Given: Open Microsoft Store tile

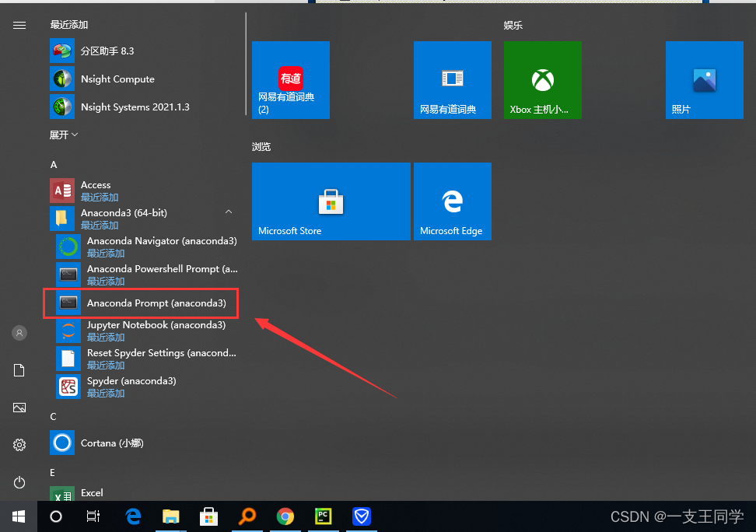Looking at the screenshot, I should 331,201.
